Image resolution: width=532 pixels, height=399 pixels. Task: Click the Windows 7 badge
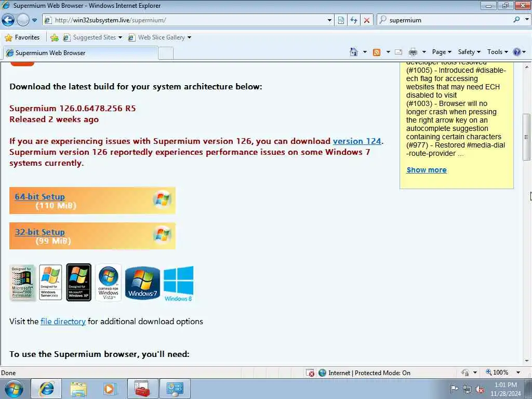[142, 283]
